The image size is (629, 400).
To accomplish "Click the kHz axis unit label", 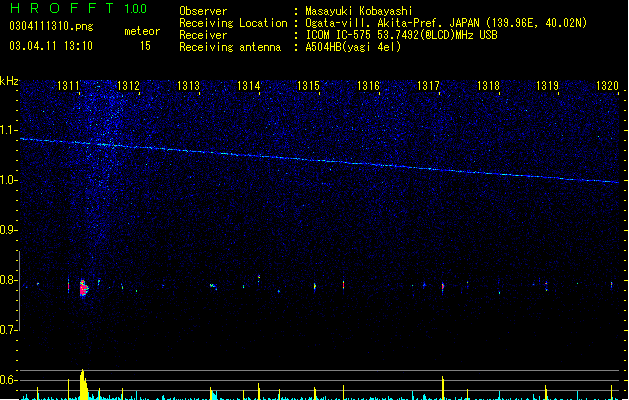I will tap(9, 81).
